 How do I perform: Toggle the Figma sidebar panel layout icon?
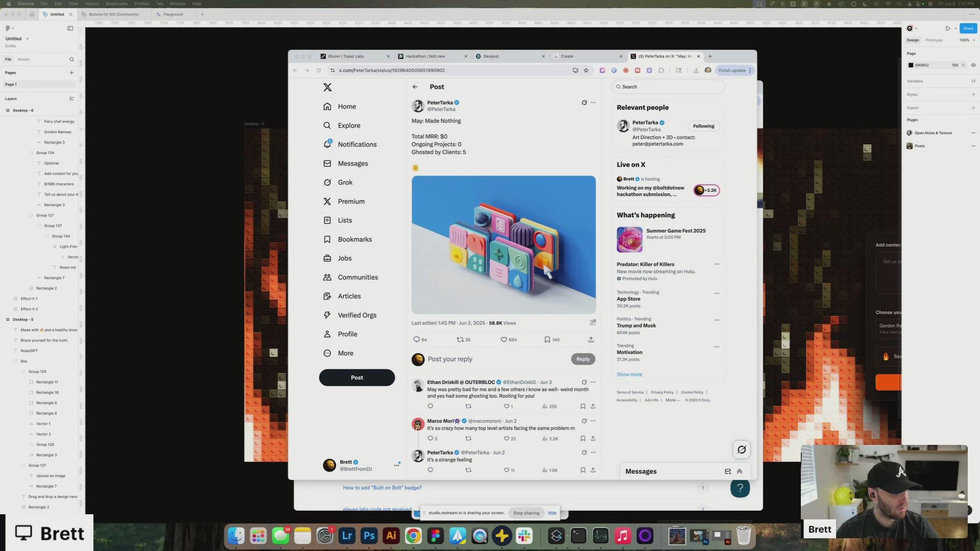click(70, 29)
